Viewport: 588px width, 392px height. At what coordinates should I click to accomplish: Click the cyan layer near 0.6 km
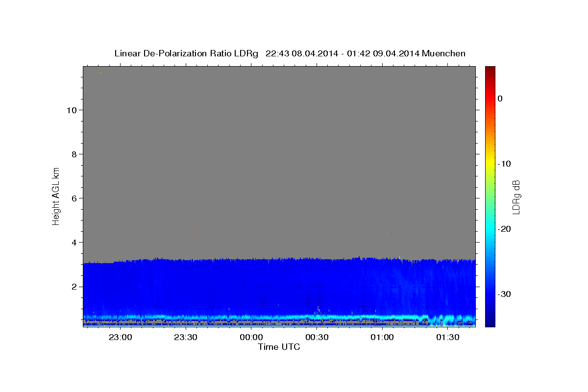(x=255, y=317)
